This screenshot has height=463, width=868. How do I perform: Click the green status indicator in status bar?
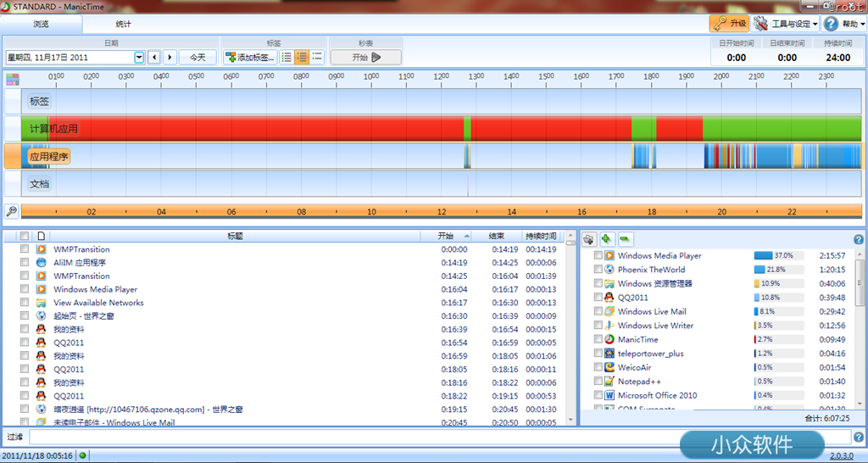point(82,455)
